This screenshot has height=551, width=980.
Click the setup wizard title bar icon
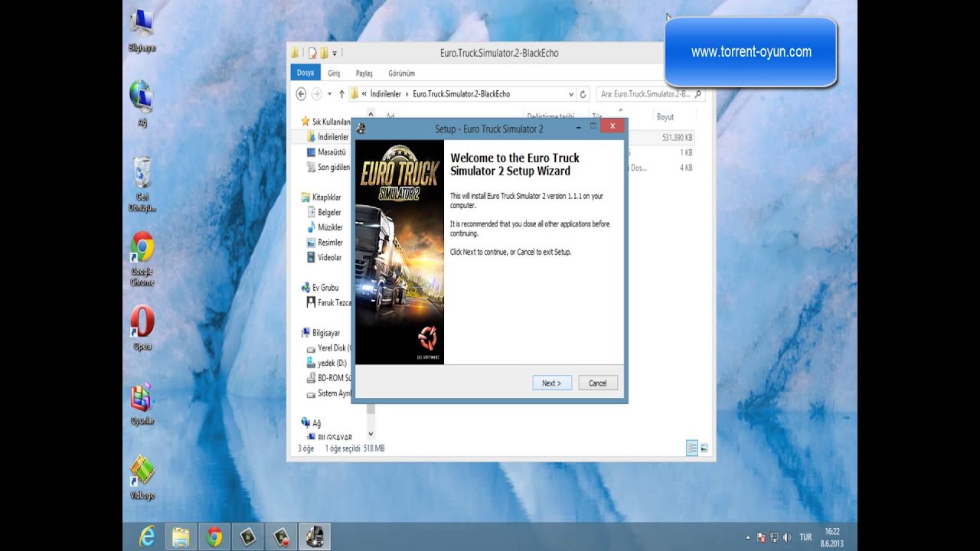361,129
